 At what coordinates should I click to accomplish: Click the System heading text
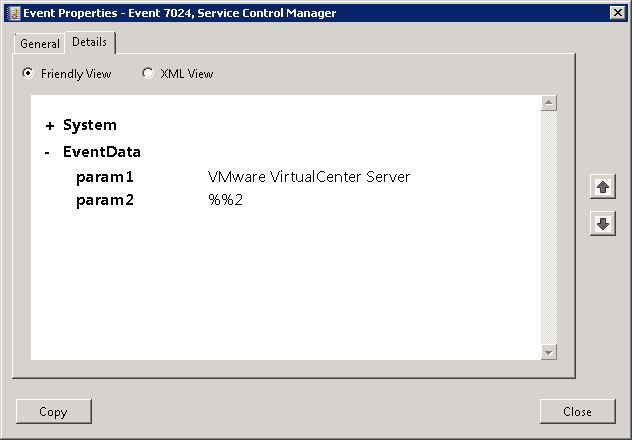pos(90,125)
